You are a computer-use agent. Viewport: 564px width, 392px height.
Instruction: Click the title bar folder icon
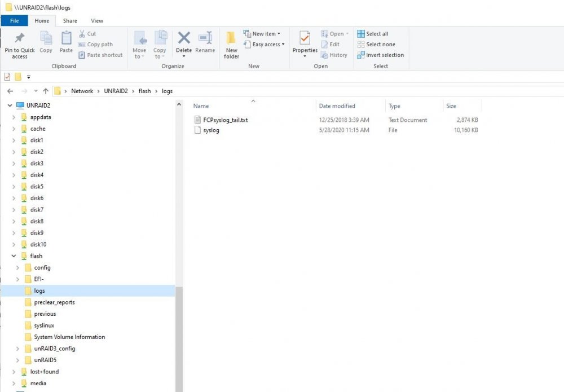coord(8,7)
